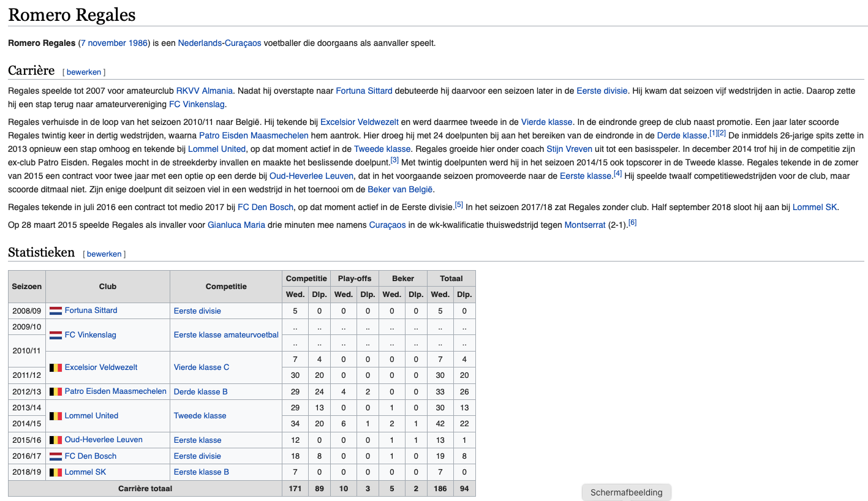Image resolution: width=868 pixels, height=501 pixels.
Task: Click the Belgian flag beside Excelsior Veldwezelt in table
Action: pyautogui.click(x=56, y=367)
